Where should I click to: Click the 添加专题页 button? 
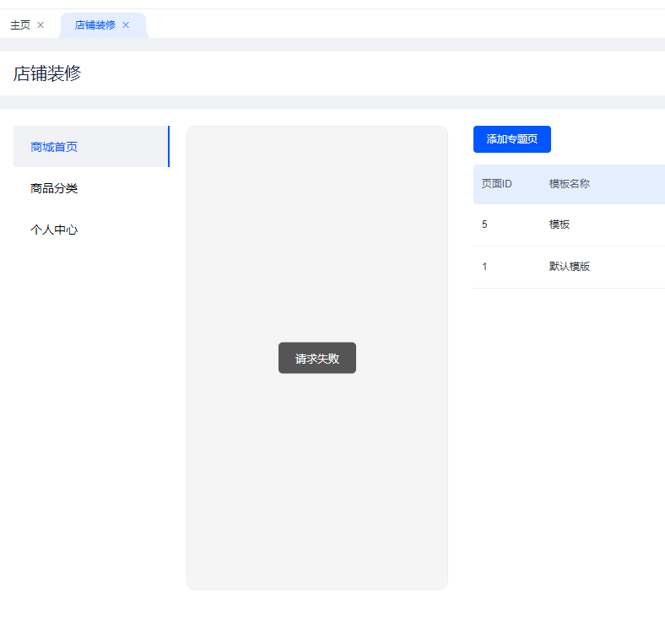click(512, 139)
